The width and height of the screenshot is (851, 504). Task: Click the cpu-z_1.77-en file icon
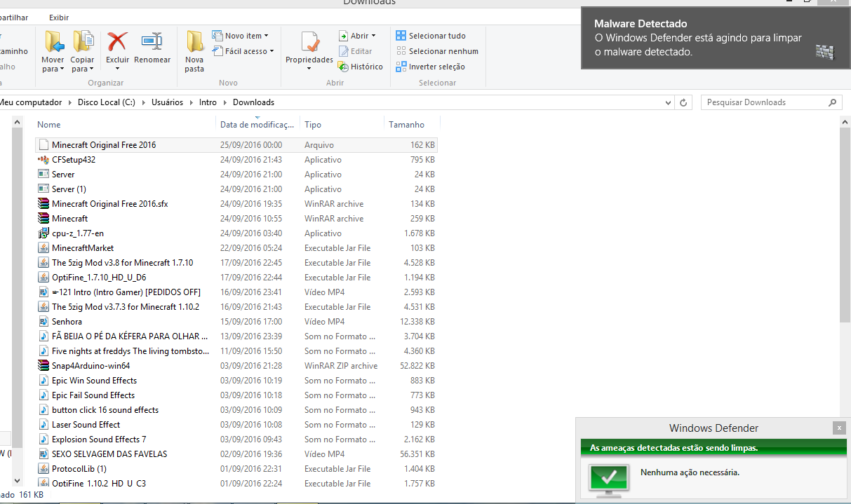pyautogui.click(x=43, y=233)
